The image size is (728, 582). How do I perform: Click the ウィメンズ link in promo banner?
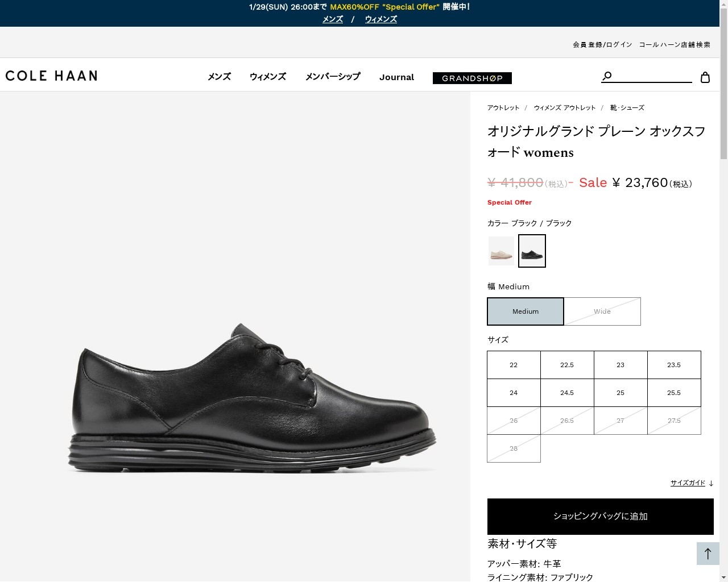pyautogui.click(x=381, y=19)
